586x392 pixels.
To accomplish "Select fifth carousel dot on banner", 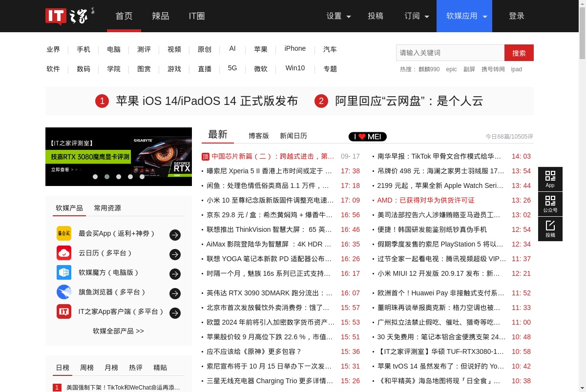I will coord(142,177).
